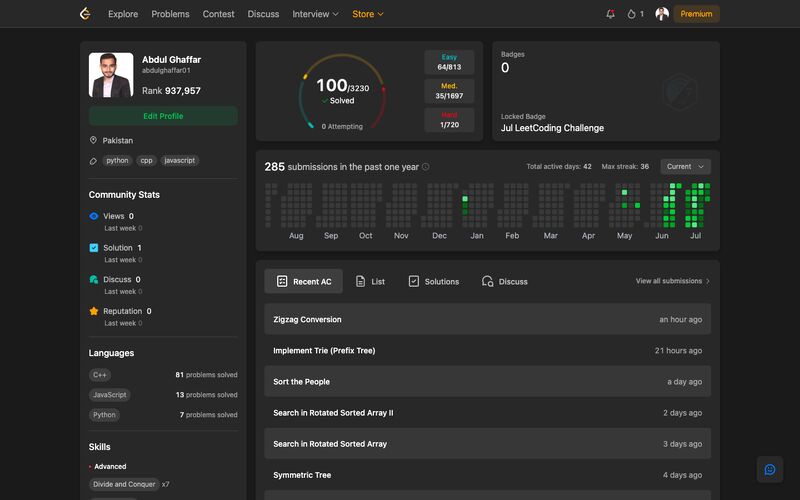
Task: Click the Python language chip
Action: 104,415
